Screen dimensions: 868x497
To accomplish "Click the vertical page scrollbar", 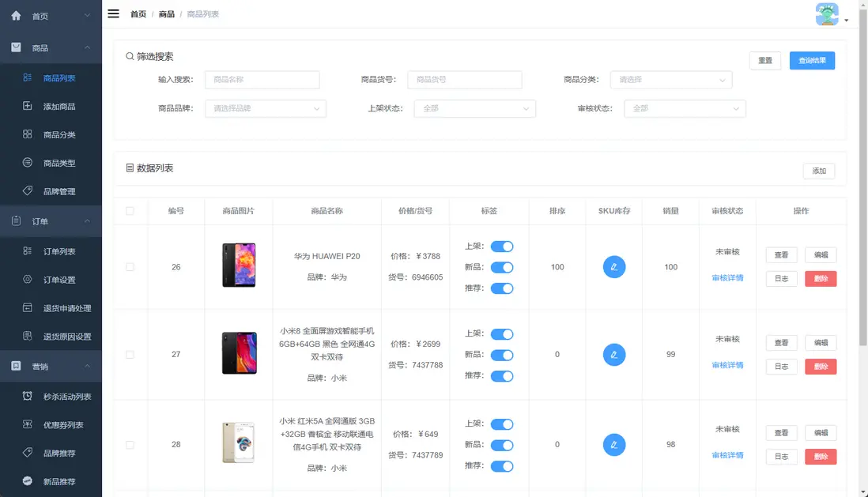I will point(863,177).
